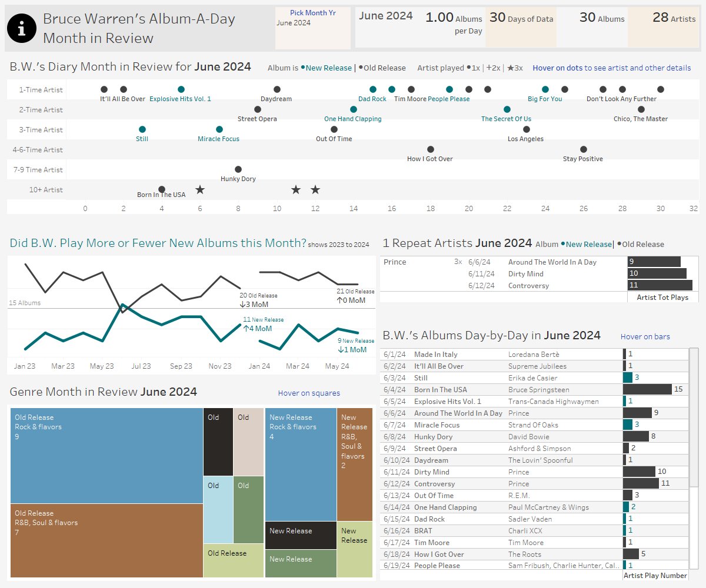Select the black New Release treemap square

point(301,535)
